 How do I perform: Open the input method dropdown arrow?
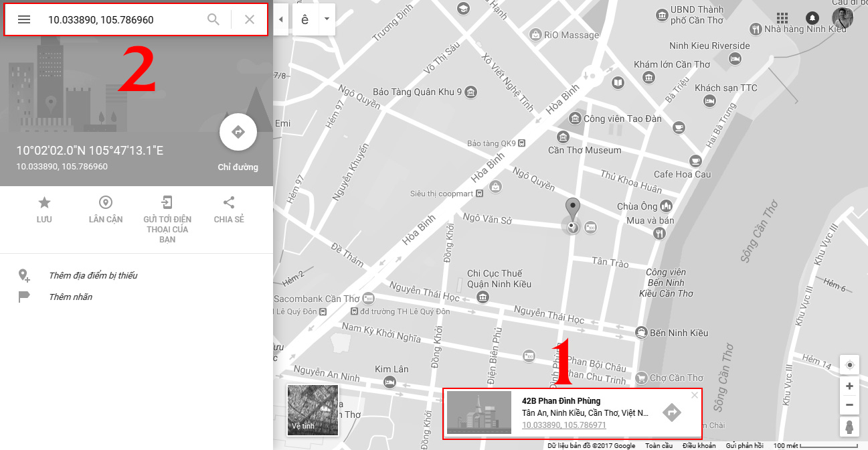pos(327,19)
